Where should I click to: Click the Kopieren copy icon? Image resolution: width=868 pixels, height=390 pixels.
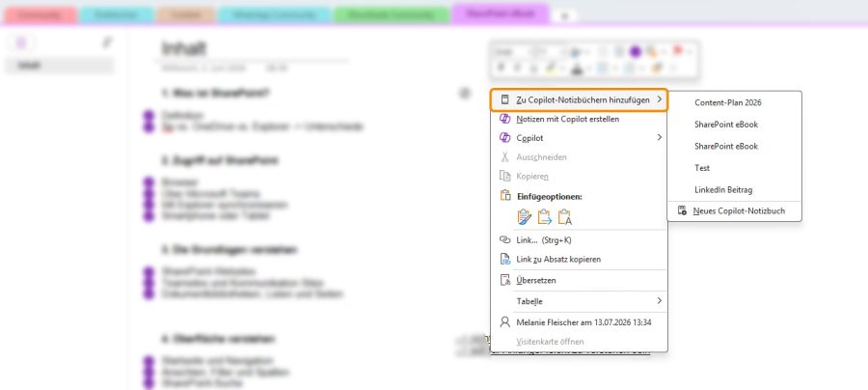504,176
